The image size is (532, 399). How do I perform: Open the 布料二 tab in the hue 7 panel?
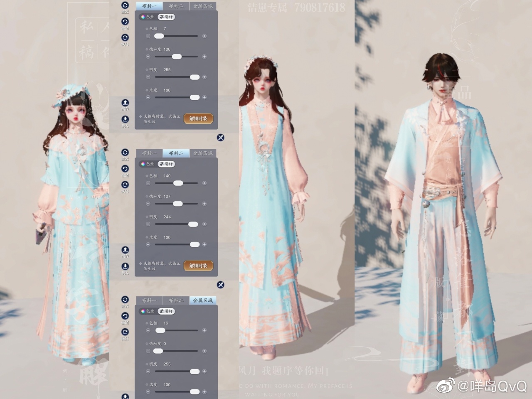pos(176,6)
